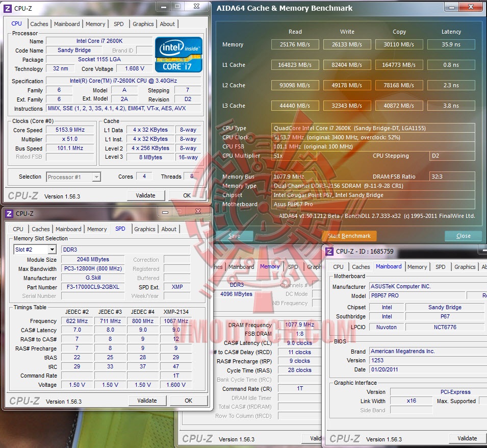Click the CPU-Z logo icon in SPD window title
Viewport: 487px width, 448px height.
click(9, 214)
